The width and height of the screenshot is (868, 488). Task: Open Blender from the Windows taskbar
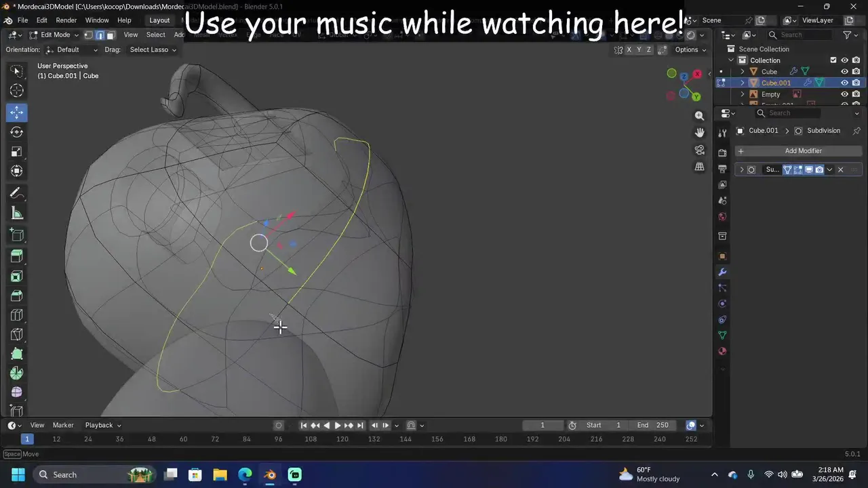point(270,474)
